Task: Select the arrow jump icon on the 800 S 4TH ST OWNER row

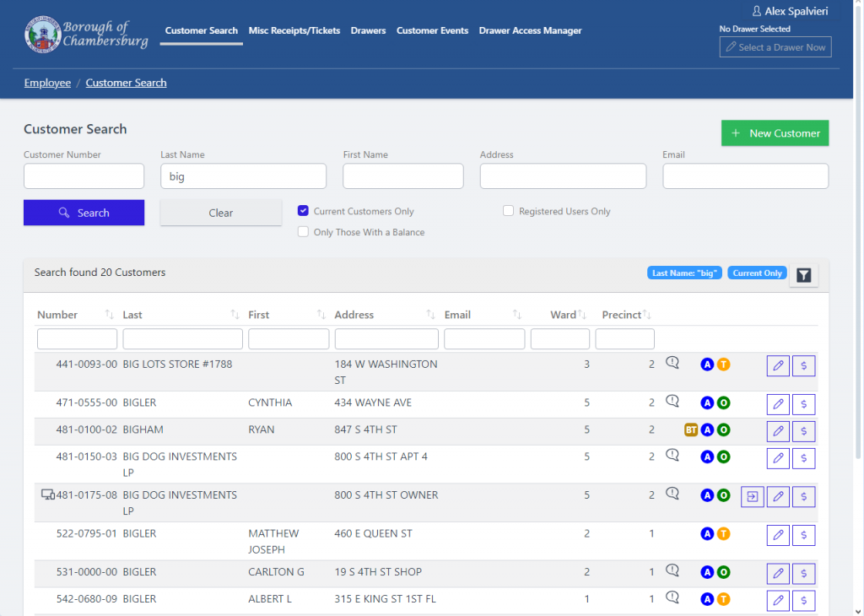Action: point(752,496)
